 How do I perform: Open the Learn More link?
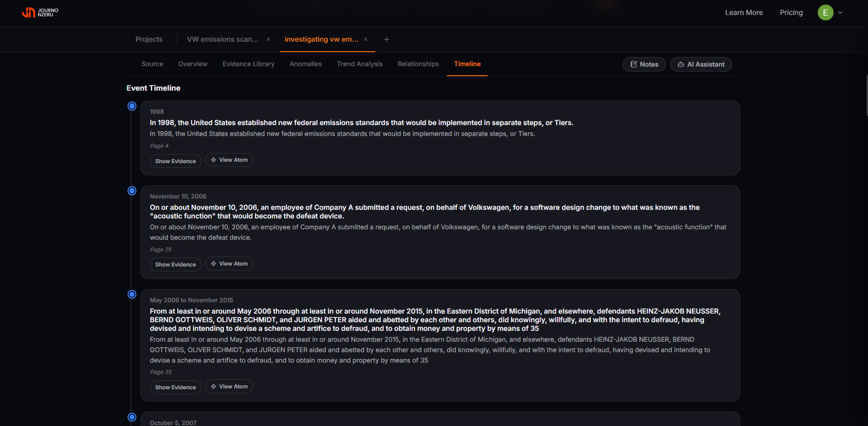coord(744,13)
